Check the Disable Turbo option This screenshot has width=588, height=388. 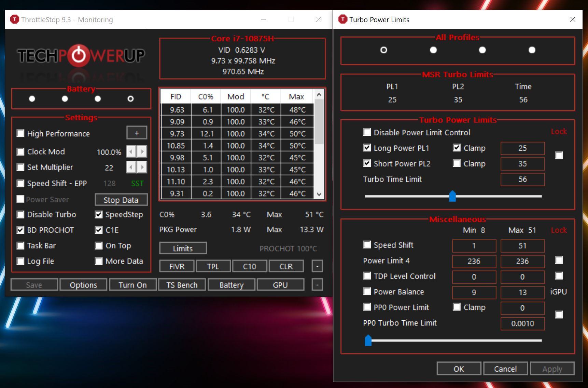click(x=20, y=214)
